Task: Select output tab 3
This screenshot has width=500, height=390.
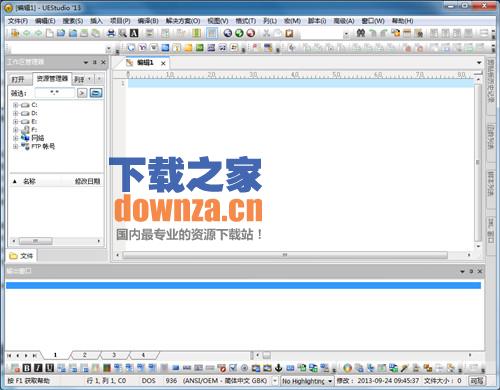Action: pos(114,355)
